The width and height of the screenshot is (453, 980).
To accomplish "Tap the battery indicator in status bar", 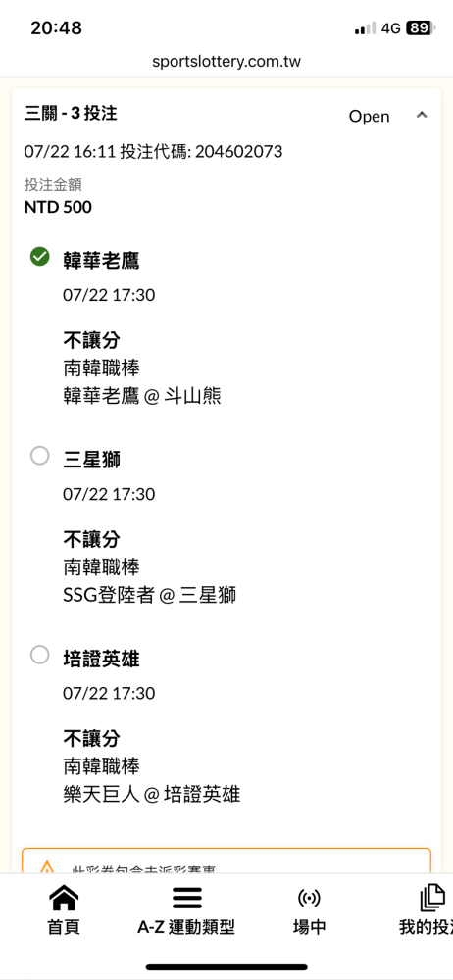I will point(419,28).
